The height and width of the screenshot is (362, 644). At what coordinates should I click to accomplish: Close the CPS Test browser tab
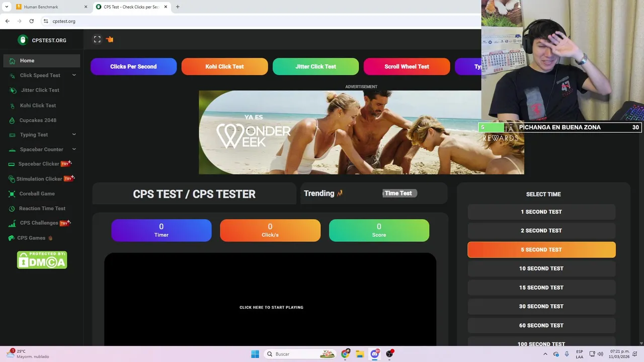(166, 7)
